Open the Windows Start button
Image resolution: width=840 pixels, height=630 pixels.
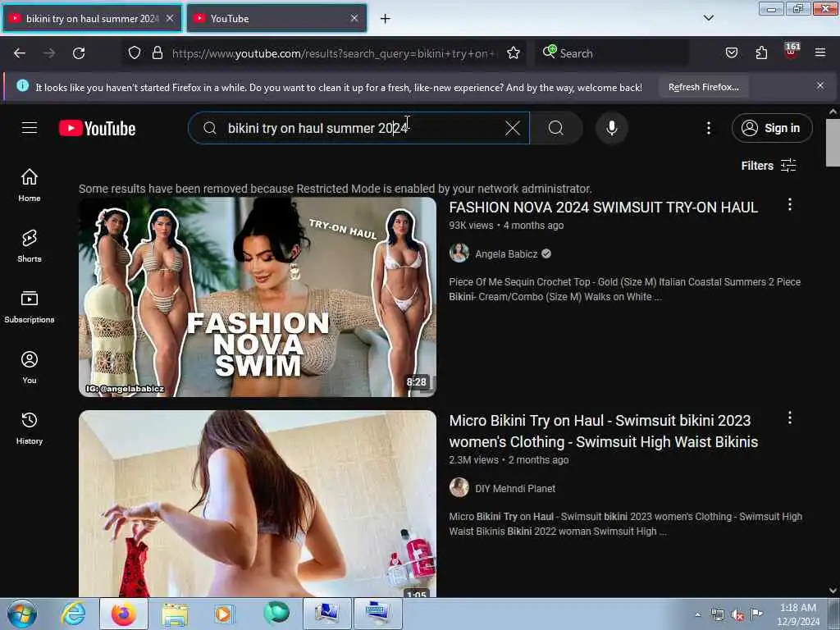[x=22, y=614]
